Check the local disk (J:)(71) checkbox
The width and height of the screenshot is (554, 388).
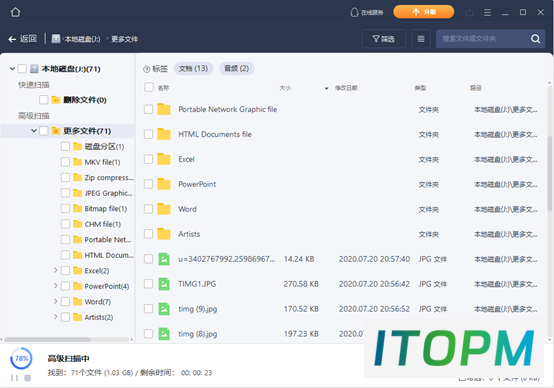pyautogui.click(x=22, y=69)
